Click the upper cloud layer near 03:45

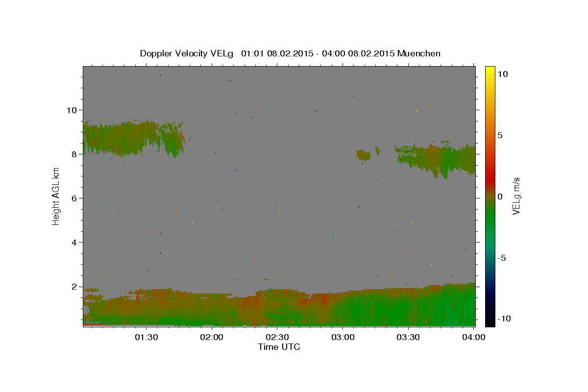(435, 159)
